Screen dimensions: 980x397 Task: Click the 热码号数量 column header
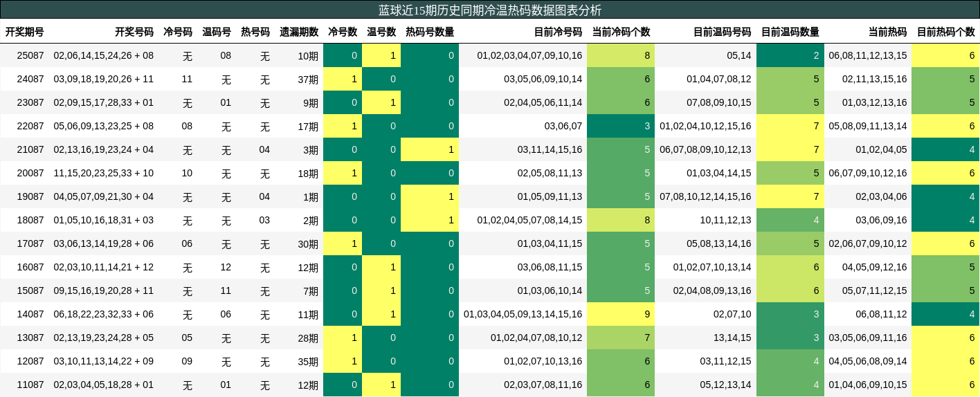(430, 32)
